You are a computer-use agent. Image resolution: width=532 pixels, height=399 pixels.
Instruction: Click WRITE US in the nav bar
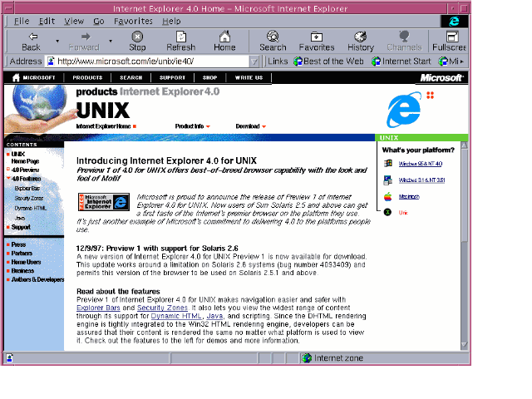click(x=249, y=77)
